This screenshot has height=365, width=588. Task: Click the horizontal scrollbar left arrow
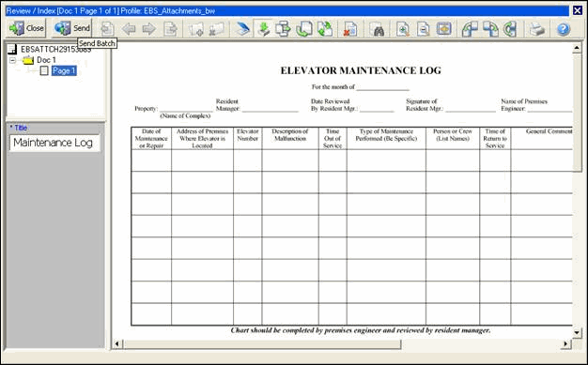point(117,343)
